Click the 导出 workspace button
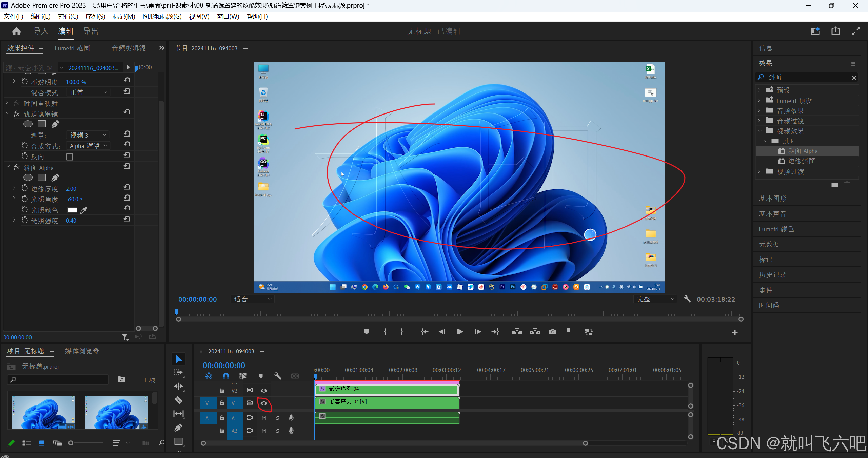 (x=91, y=31)
